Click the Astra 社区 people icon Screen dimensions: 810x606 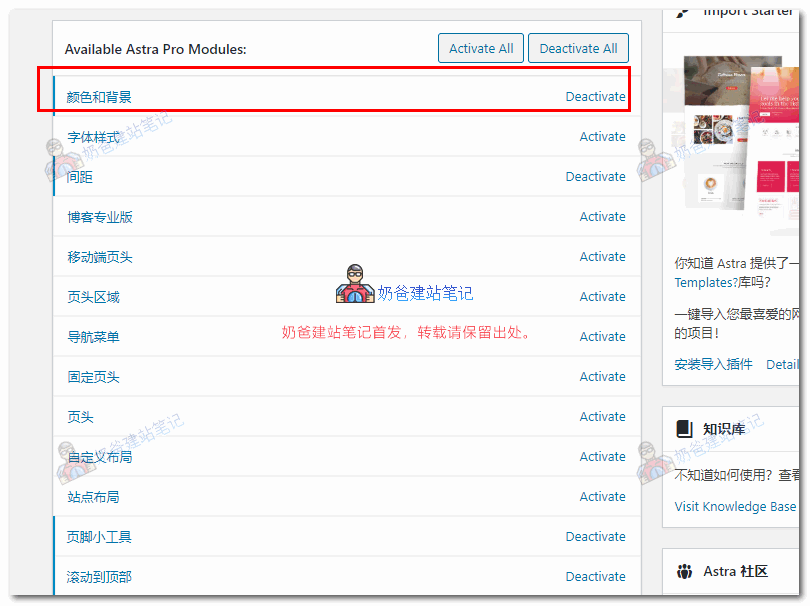pyautogui.click(x=684, y=572)
